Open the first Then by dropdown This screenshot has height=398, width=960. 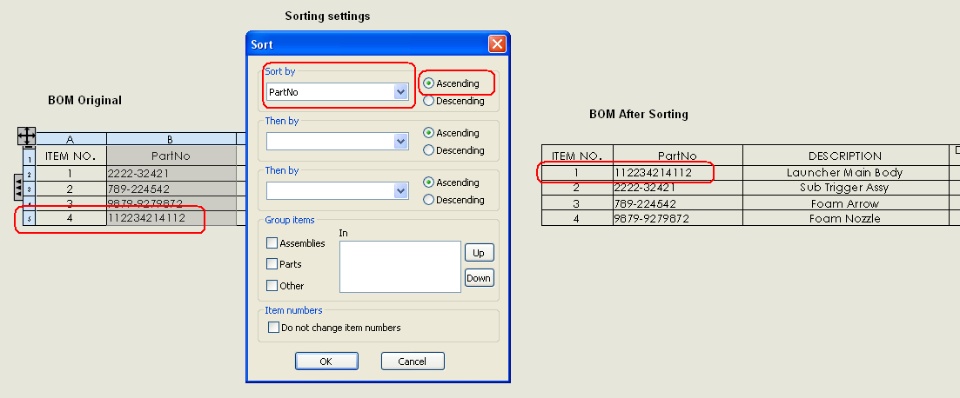[x=401, y=141]
